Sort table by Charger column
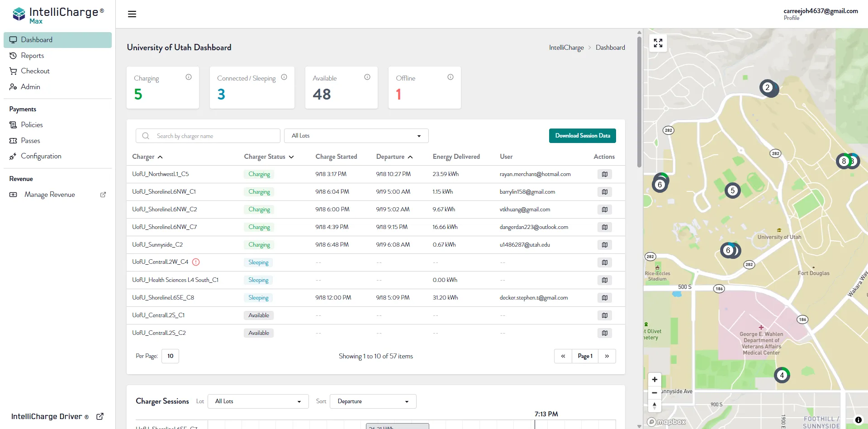Screen dimensions: 868x429 pyautogui.click(x=147, y=157)
